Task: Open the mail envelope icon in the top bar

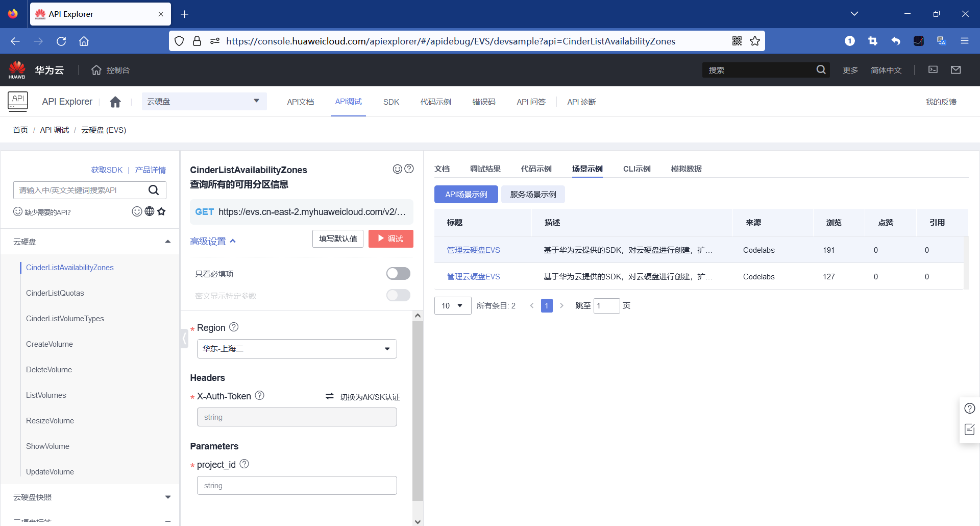Action: point(956,70)
